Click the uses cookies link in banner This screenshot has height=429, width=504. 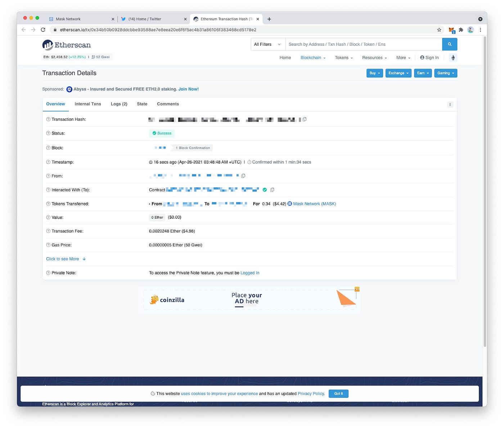(219, 393)
